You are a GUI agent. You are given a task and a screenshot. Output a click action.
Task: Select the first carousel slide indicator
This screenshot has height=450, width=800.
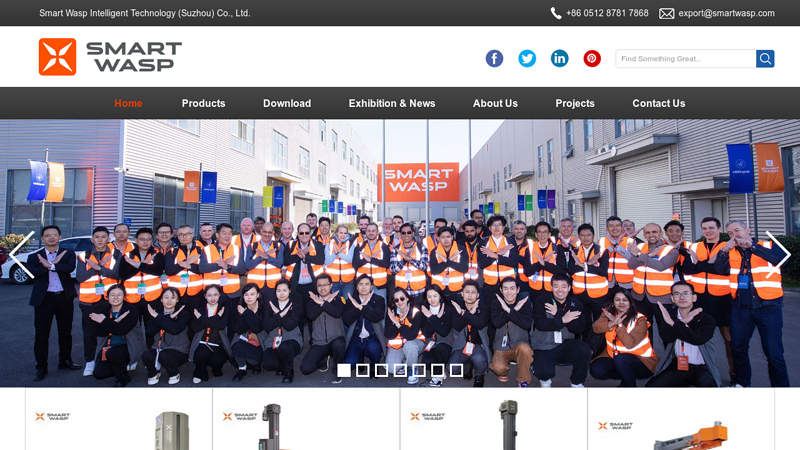[x=344, y=370]
